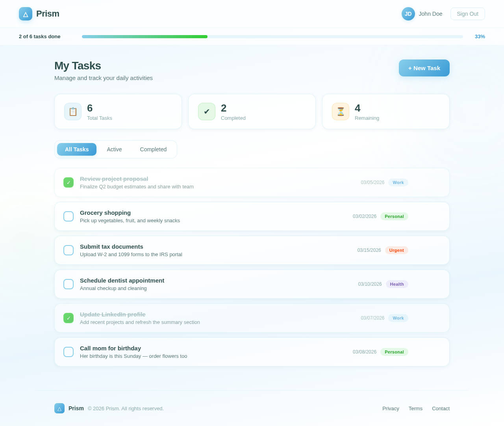Viewport: 504px width, 426px height.
Task: Click the clipboard icon on Total Tasks card
Action: pos(72,111)
